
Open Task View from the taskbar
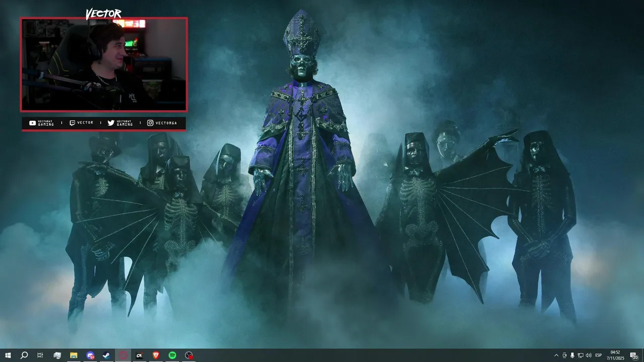tap(40, 355)
